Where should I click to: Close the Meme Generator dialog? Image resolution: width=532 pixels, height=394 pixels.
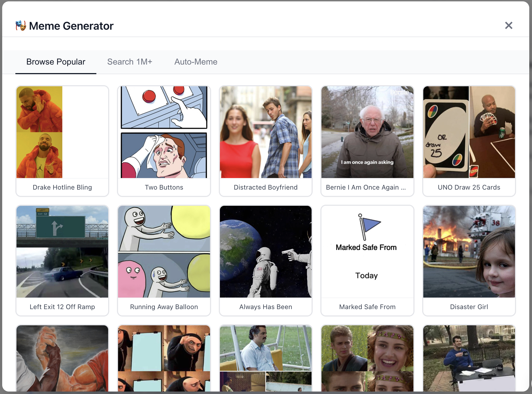509,25
